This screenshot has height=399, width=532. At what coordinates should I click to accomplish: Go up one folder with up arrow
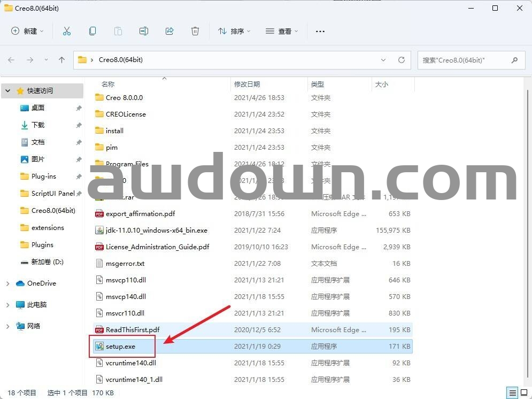tap(61, 60)
